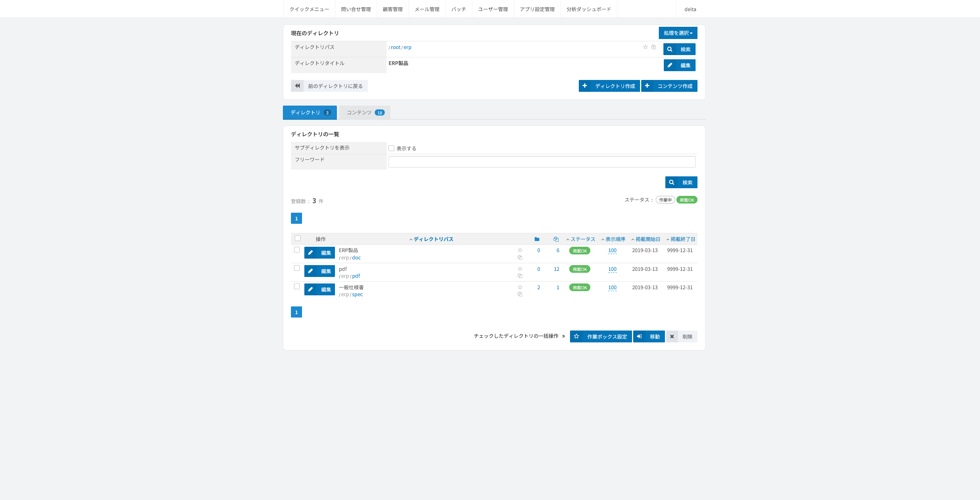Click pencil icon in pdf row edit button
This screenshot has height=500, width=980.
[x=310, y=271]
